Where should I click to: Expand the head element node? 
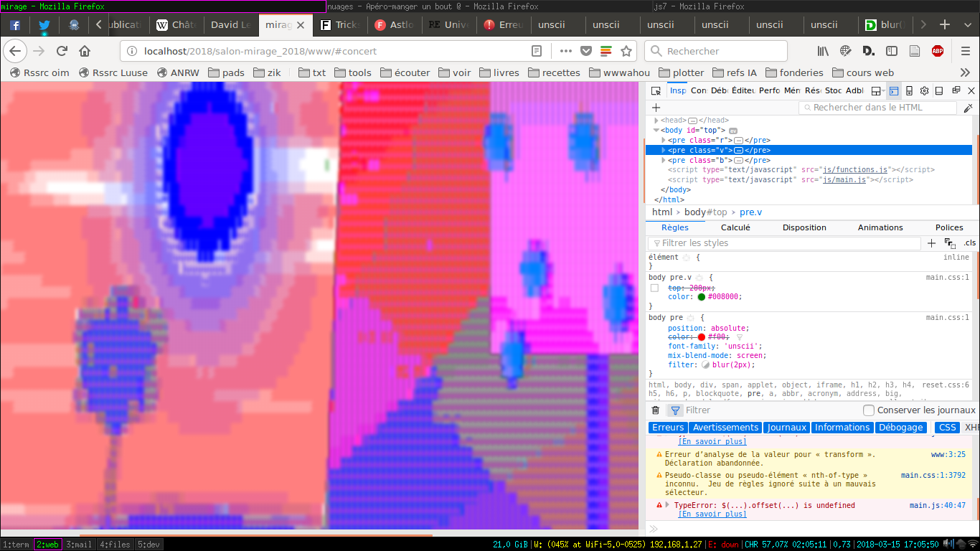(x=656, y=121)
